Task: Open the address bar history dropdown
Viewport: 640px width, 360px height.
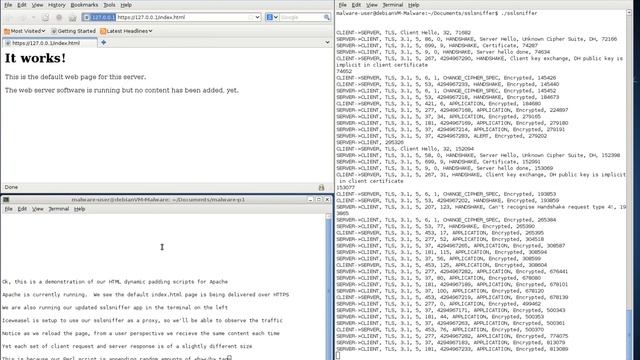Action: [257, 17]
